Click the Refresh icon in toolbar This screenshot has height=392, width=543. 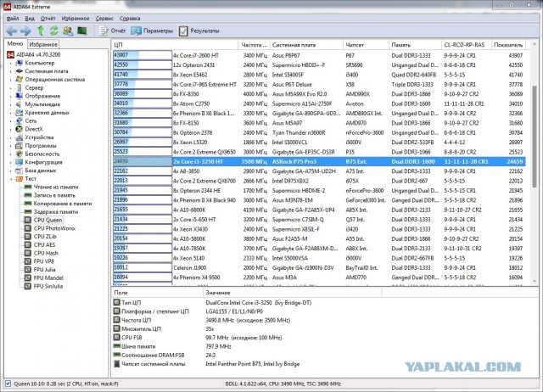coord(53,30)
